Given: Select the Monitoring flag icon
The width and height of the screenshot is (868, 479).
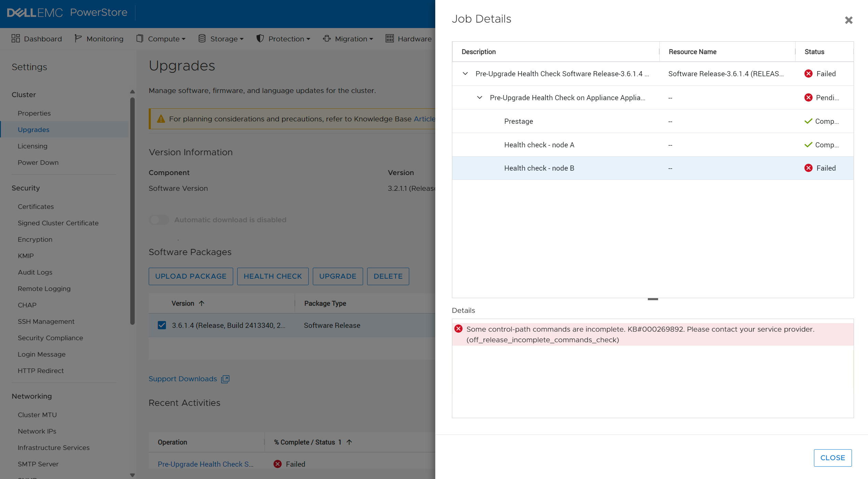Looking at the screenshot, I should click(x=78, y=39).
